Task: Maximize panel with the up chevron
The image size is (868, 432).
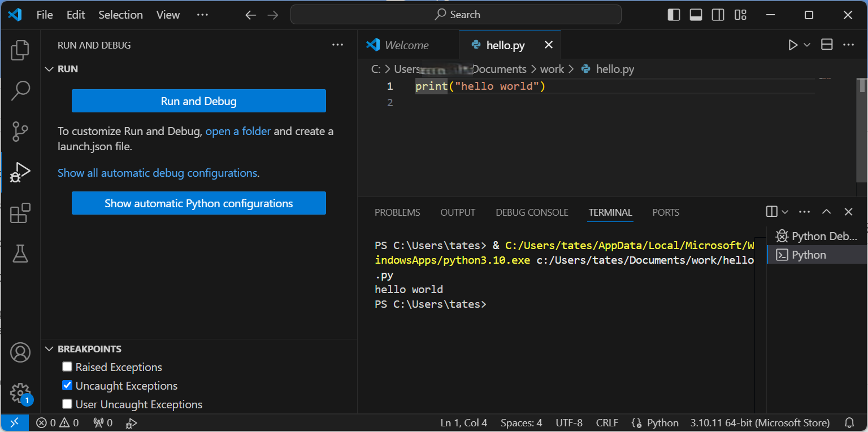Action: [x=826, y=212]
